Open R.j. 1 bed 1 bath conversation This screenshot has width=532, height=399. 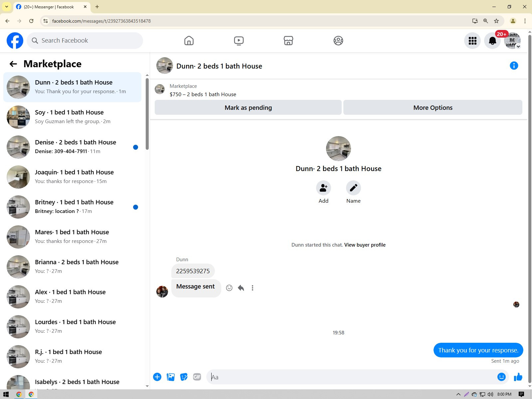tap(72, 357)
